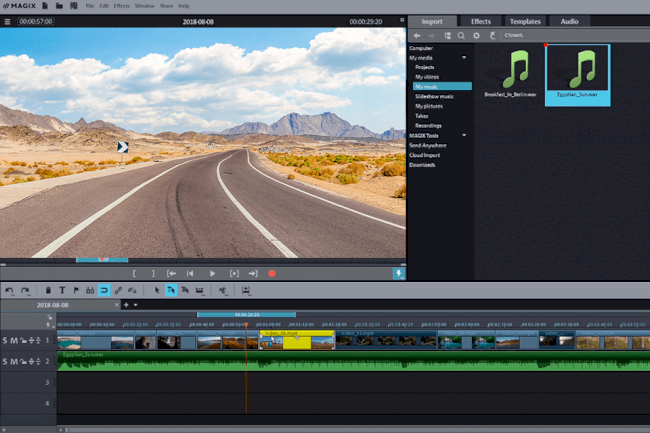Image resolution: width=650 pixels, height=433 pixels.
Task: Open media pool gear options
Action: point(476,36)
